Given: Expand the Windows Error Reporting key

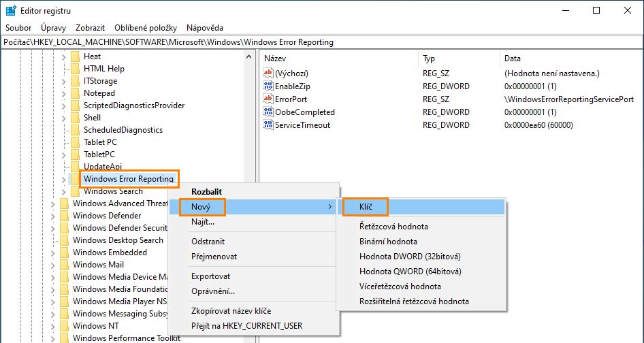Looking at the screenshot, I should click(x=64, y=179).
